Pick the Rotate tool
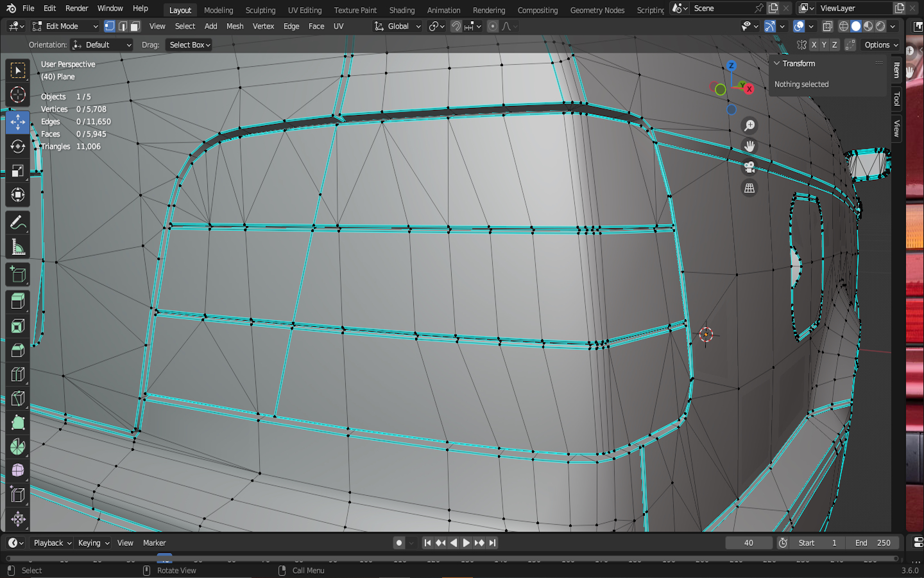Image resolution: width=924 pixels, height=578 pixels. click(x=18, y=146)
